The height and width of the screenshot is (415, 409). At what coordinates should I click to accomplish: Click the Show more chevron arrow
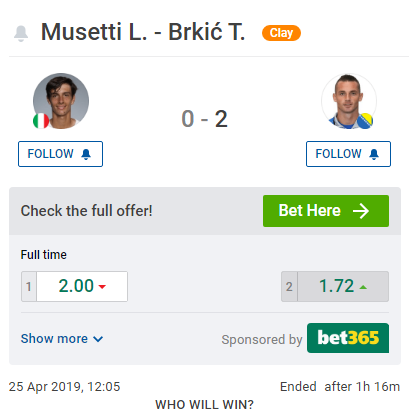98,339
